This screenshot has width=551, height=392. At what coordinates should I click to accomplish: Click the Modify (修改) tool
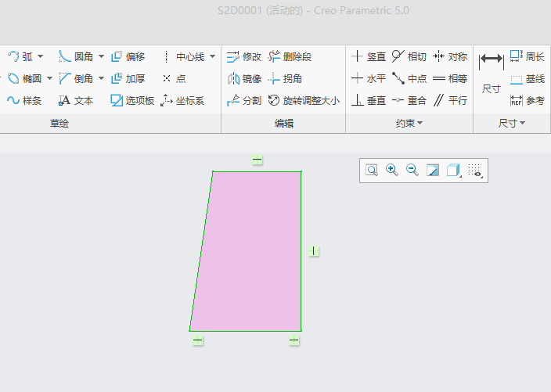pos(244,56)
